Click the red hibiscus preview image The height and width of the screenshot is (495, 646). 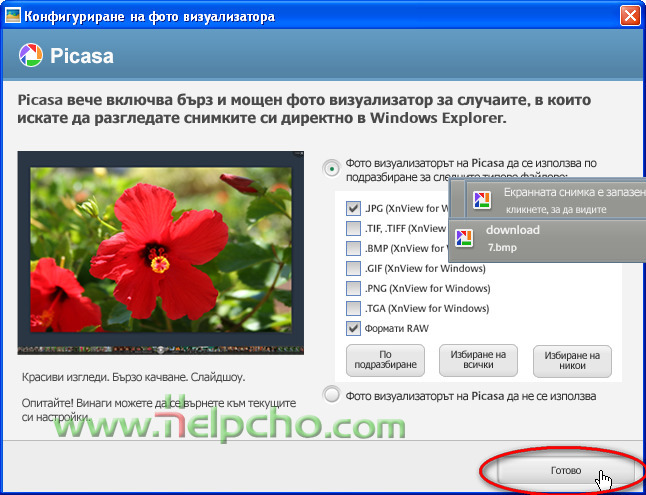pyautogui.click(x=161, y=253)
